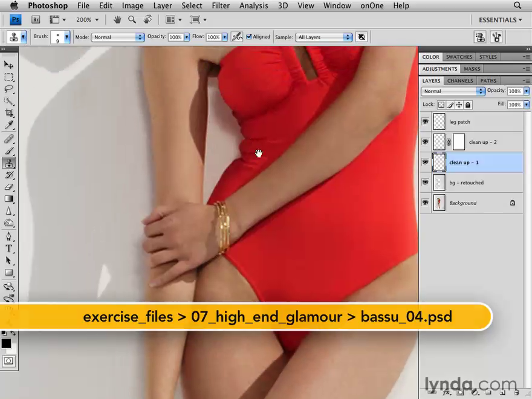Select the History Brush tool
This screenshot has height=399, width=532.
9,175
